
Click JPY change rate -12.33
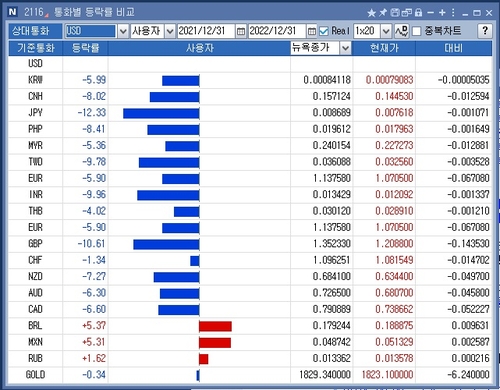(92, 113)
